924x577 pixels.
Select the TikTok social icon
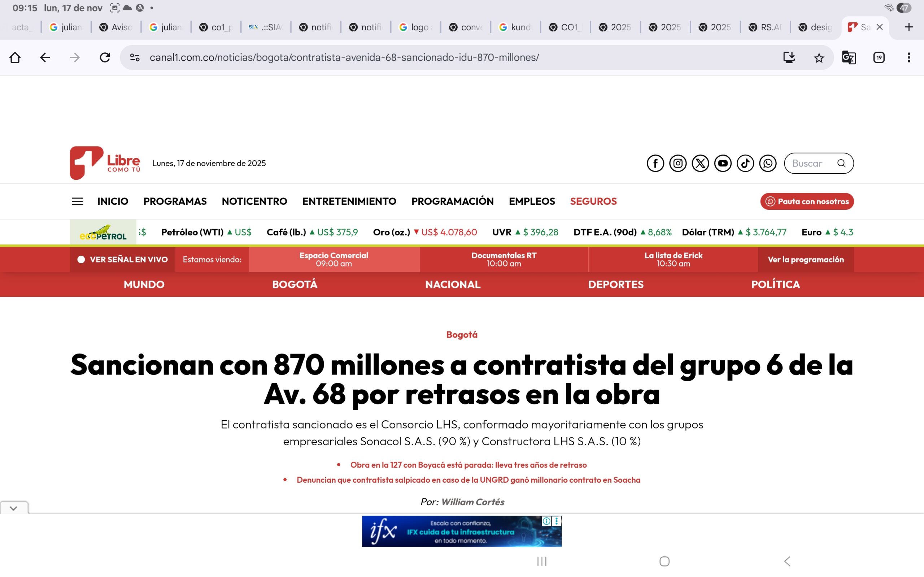coord(746,163)
